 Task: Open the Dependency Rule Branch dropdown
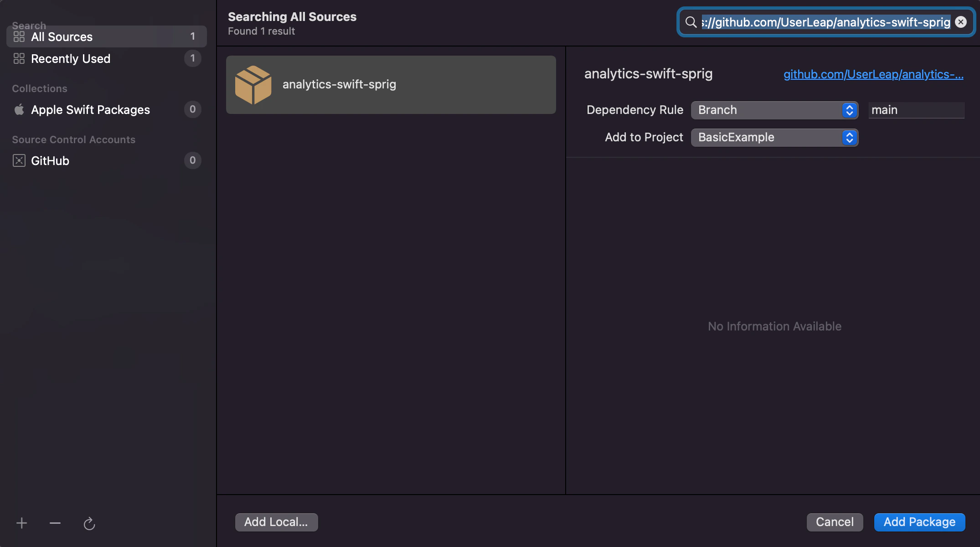click(x=774, y=110)
